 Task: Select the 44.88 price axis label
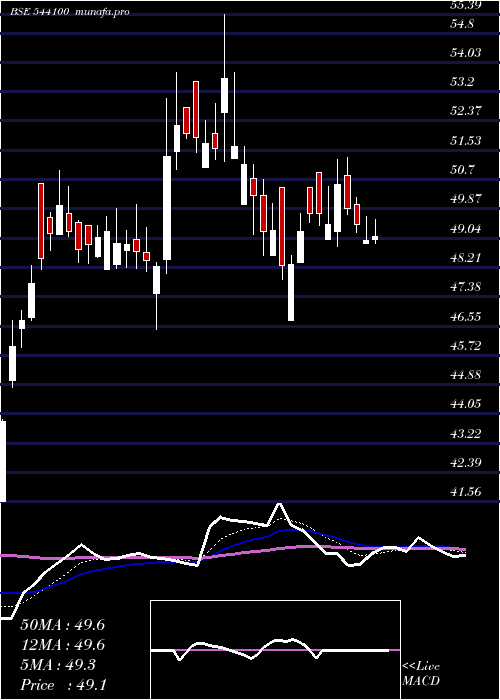point(466,375)
